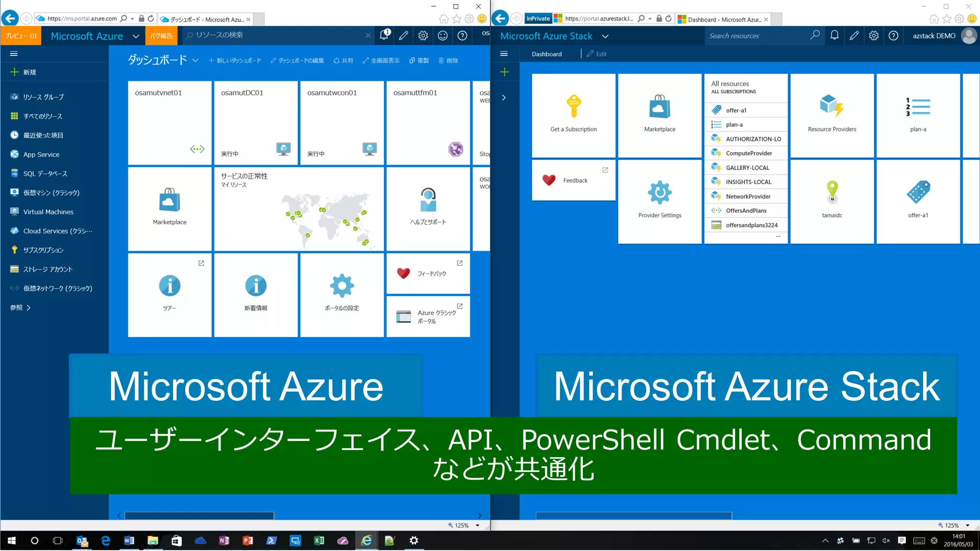Open settings gear in Azure portal header
980x551 pixels.
[x=423, y=35]
